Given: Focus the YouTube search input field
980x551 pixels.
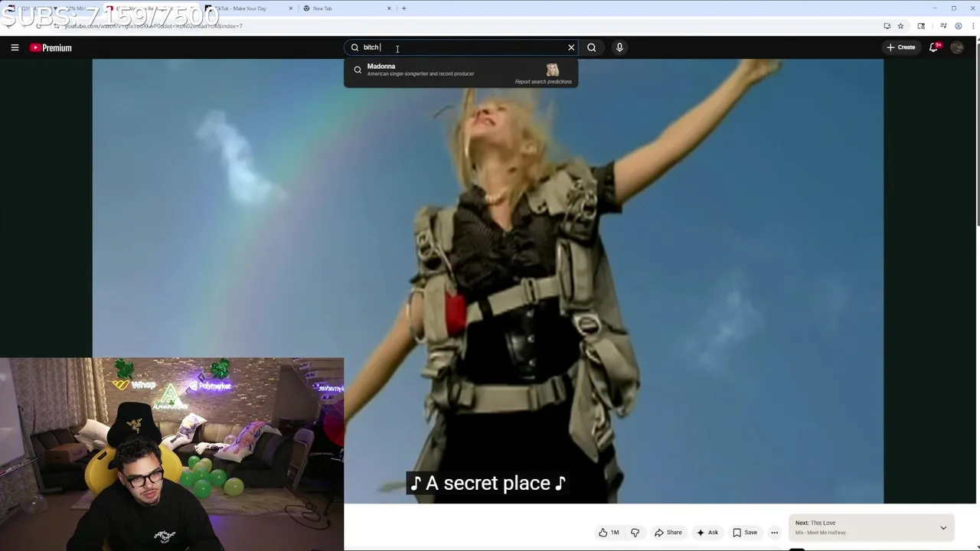Looking at the screenshot, I should 459,47.
